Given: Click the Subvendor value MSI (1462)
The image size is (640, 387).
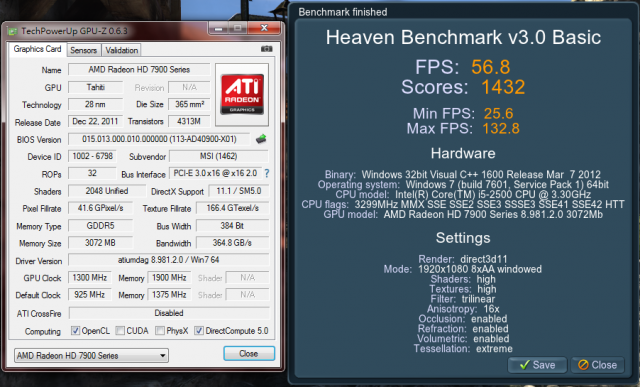Looking at the screenshot, I should (219, 156).
